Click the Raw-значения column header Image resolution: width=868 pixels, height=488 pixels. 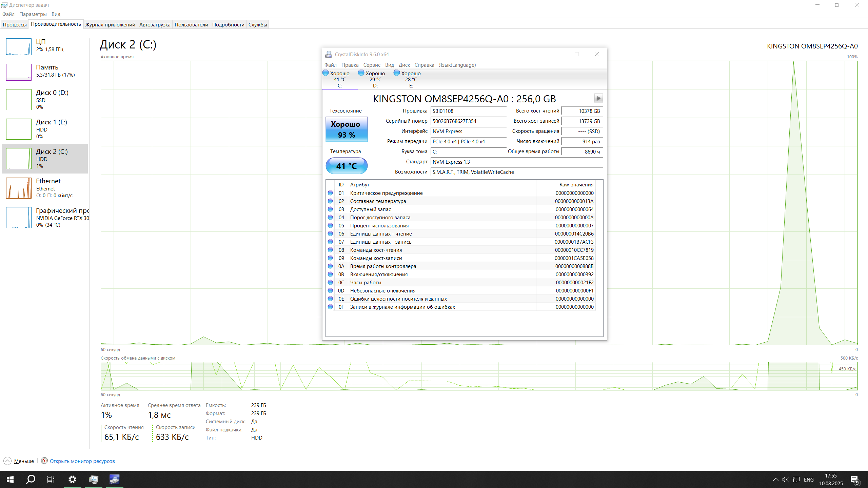tap(566, 184)
